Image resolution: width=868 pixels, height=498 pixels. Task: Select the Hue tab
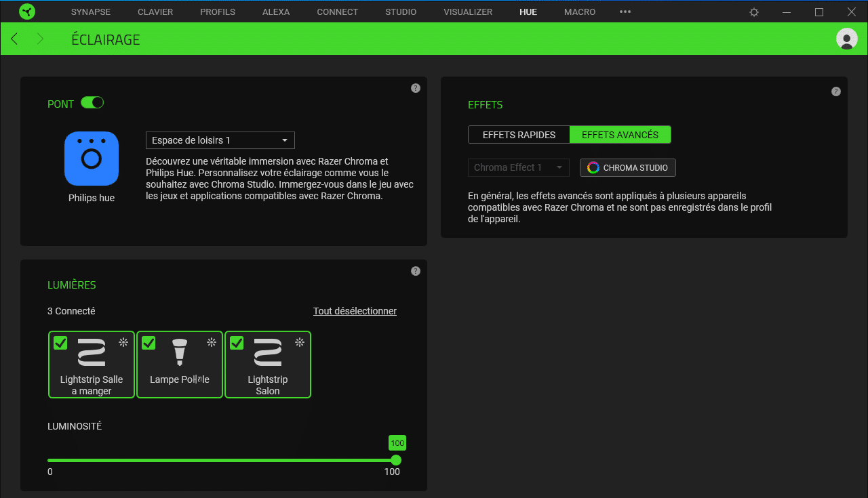tap(528, 12)
